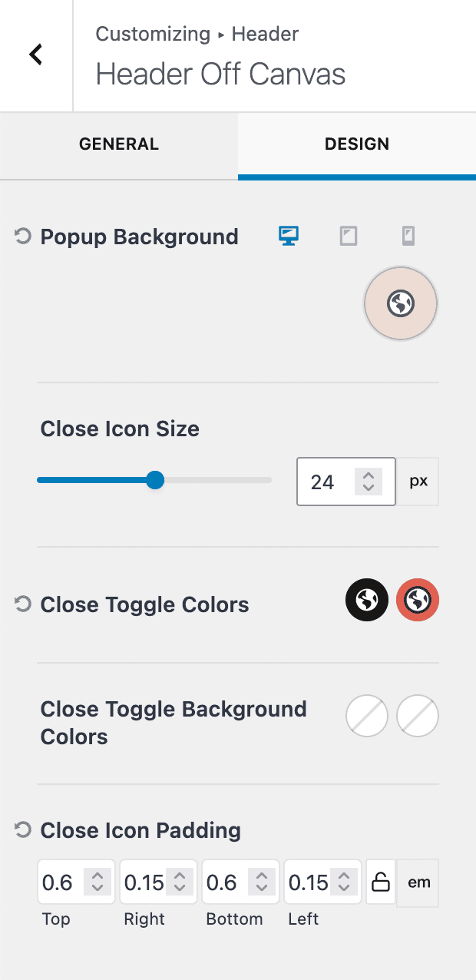
Task: Reset Close Toggle Colors to default
Action: 21,604
